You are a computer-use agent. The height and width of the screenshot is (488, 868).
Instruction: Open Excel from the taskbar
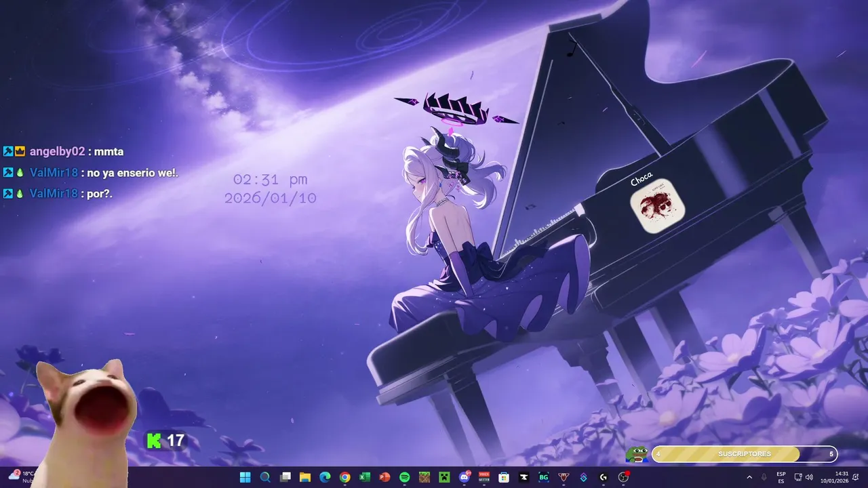click(x=365, y=477)
